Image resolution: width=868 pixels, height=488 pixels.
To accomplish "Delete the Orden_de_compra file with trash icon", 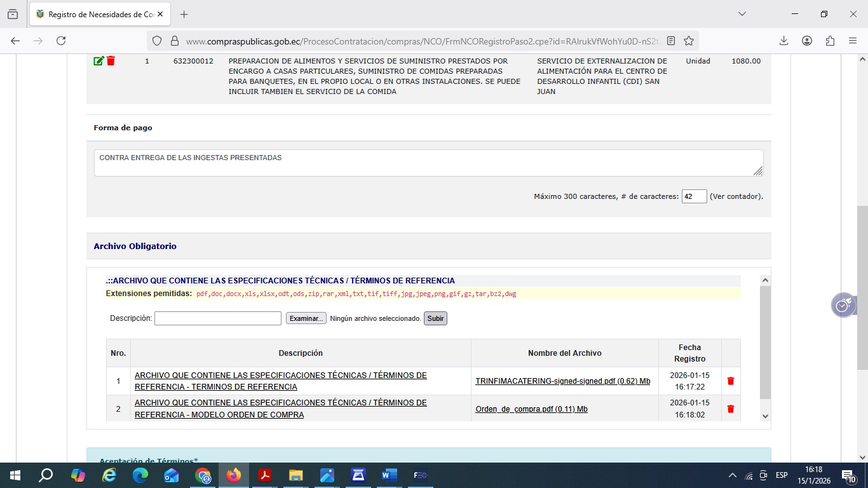I will pyautogui.click(x=730, y=409).
